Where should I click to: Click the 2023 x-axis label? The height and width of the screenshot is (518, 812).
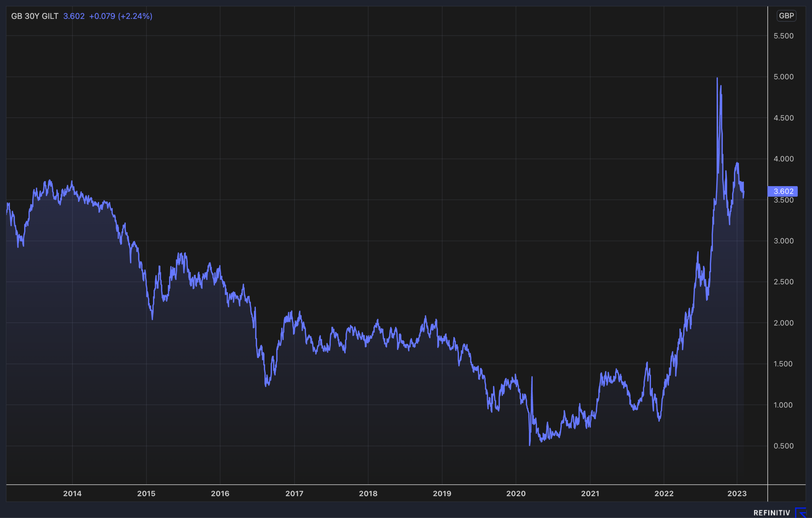[x=737, y=494]
